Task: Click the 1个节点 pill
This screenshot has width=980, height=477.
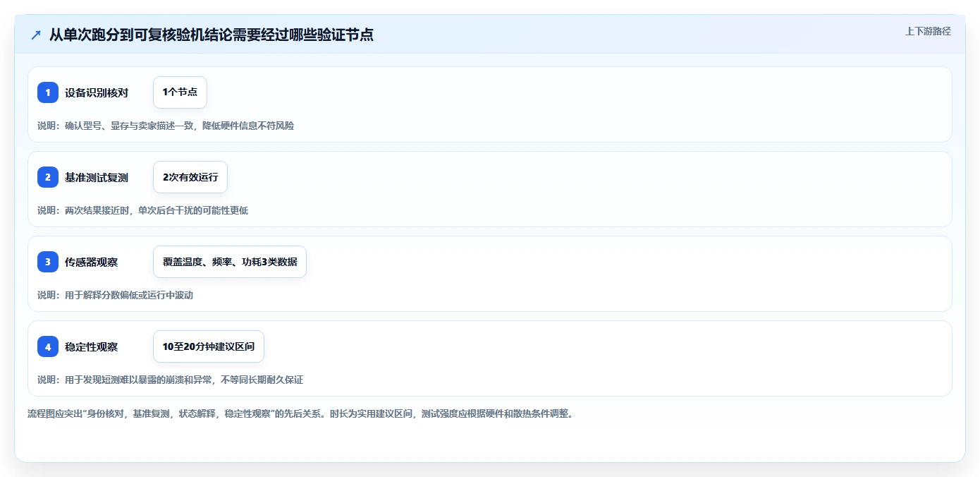Action: click(x=180, y=92)
